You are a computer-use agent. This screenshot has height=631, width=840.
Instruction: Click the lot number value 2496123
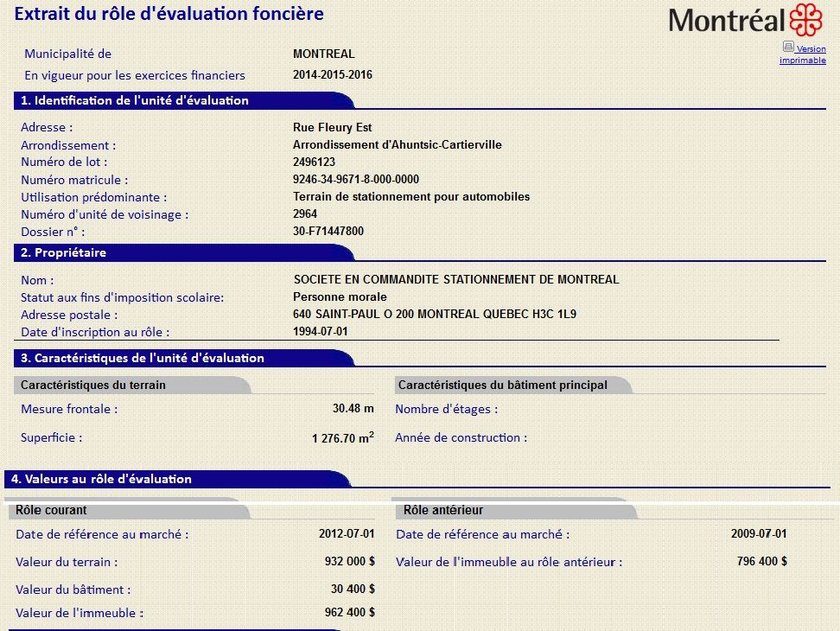(315, 163)
